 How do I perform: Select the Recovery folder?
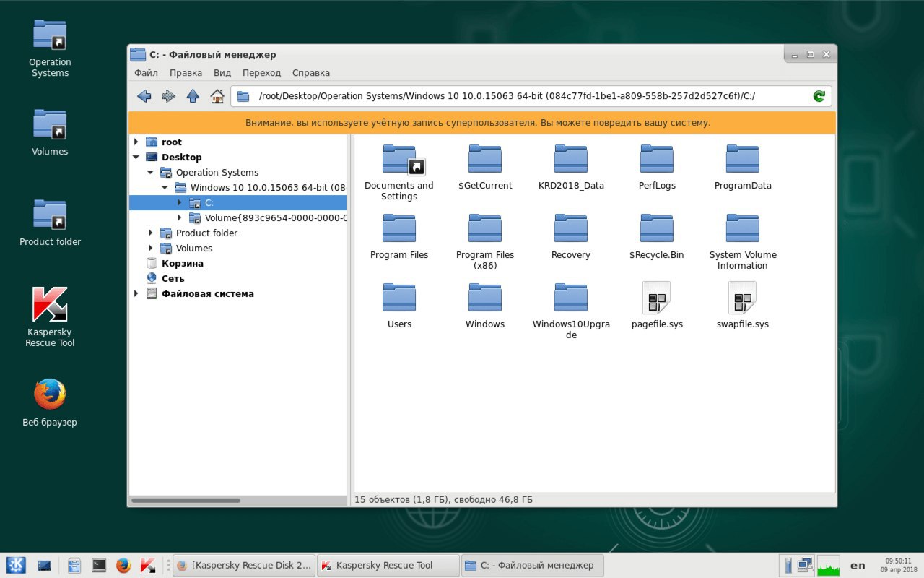[570, 237]
